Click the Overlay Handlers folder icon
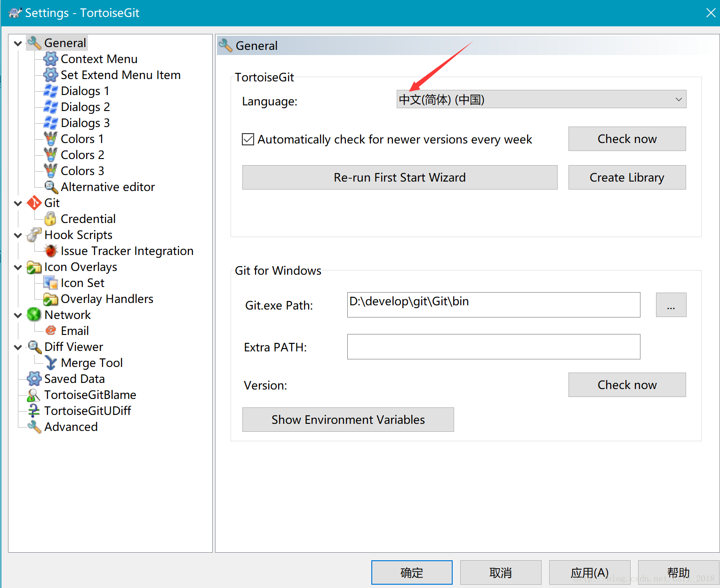The width and height of the screenshot is (720, 588). (50, 299)
